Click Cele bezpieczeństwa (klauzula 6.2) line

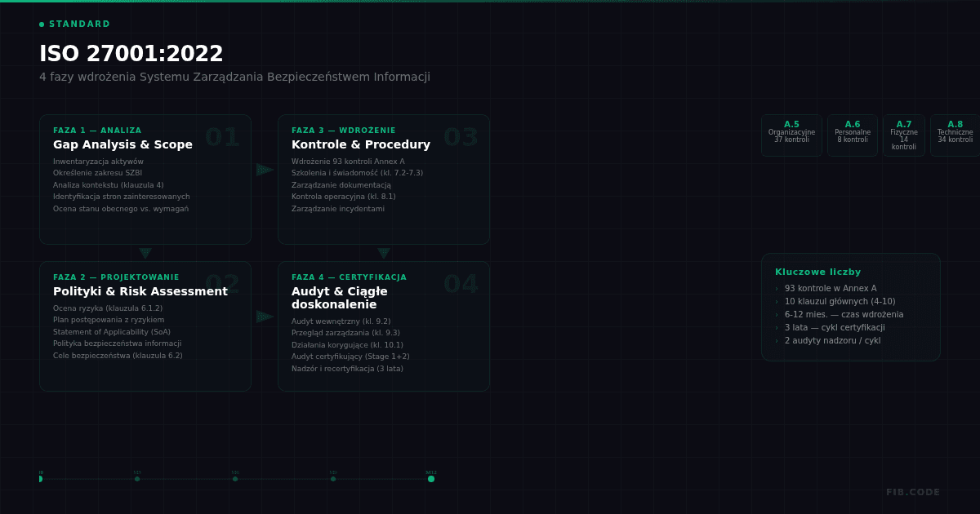118,356
